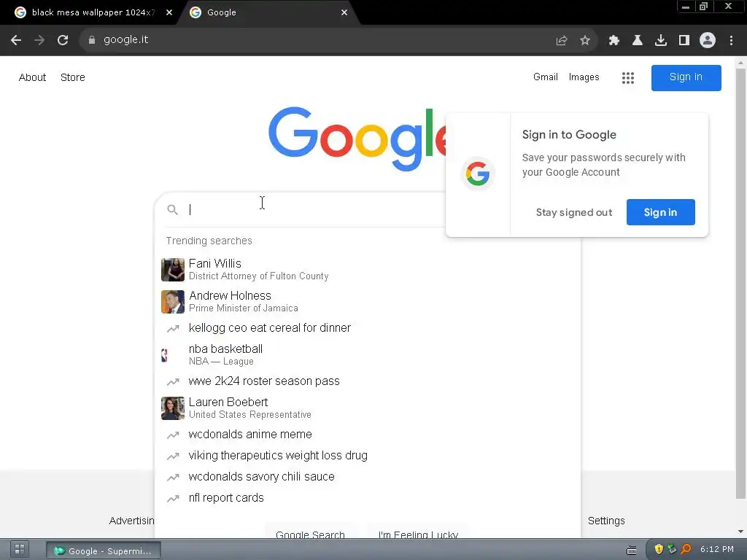Image resolution: width=747 pixels, height=560 pixels.
Task: Switch to the black mesa wallpaper tab
Action: coord(93,12)
